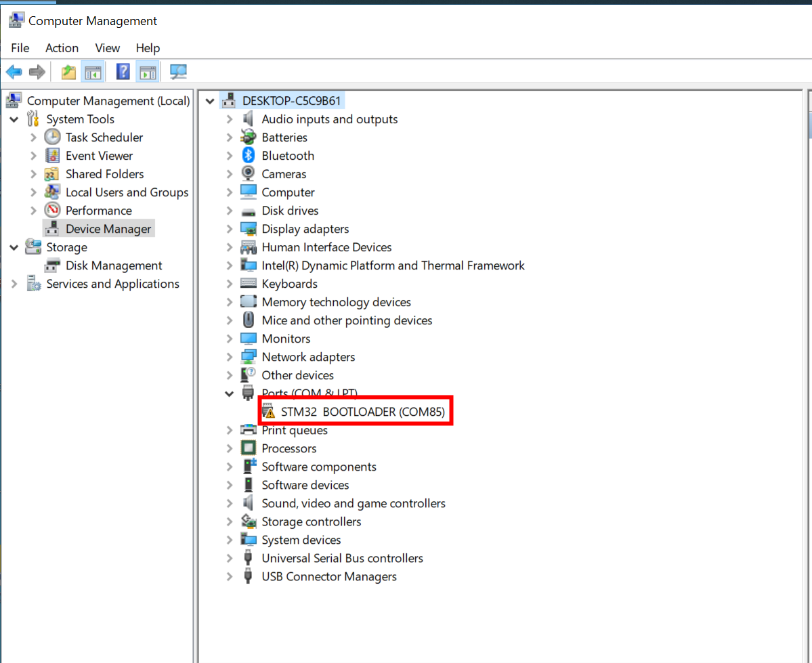The width and height of the screenshot is (812, 663).
Task: Expand the Task Scheduler node
Action: (34, 137)
